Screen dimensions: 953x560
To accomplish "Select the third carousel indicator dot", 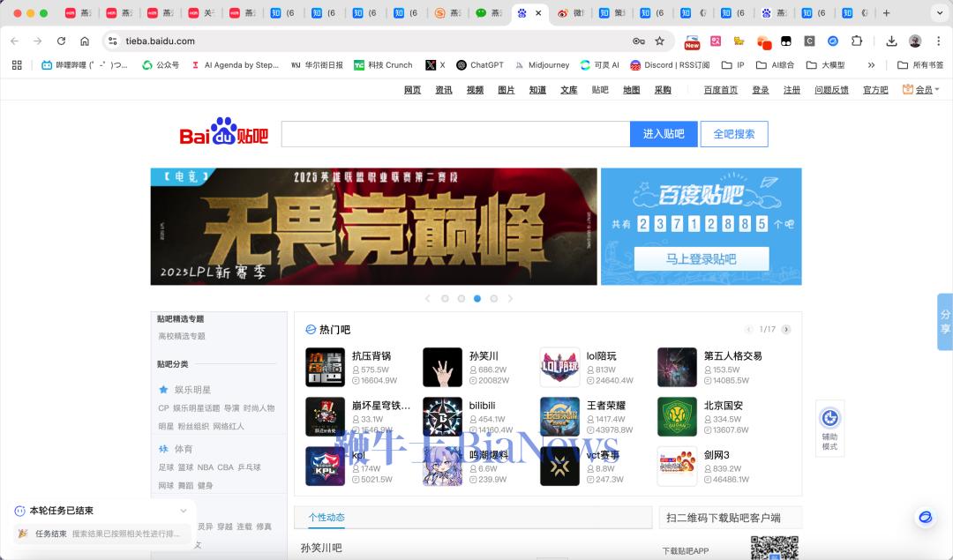I will pyautogui.click(x=477, y=299).
